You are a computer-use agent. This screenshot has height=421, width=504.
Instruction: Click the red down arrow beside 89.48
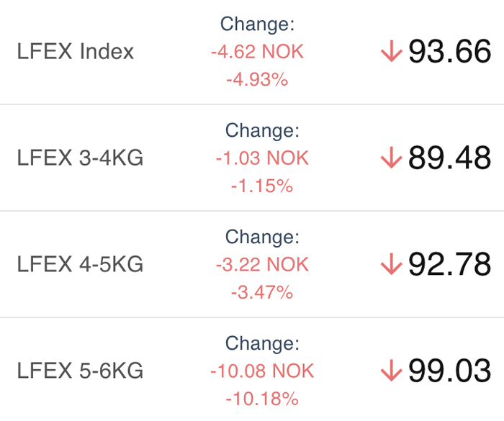point(391,158)
